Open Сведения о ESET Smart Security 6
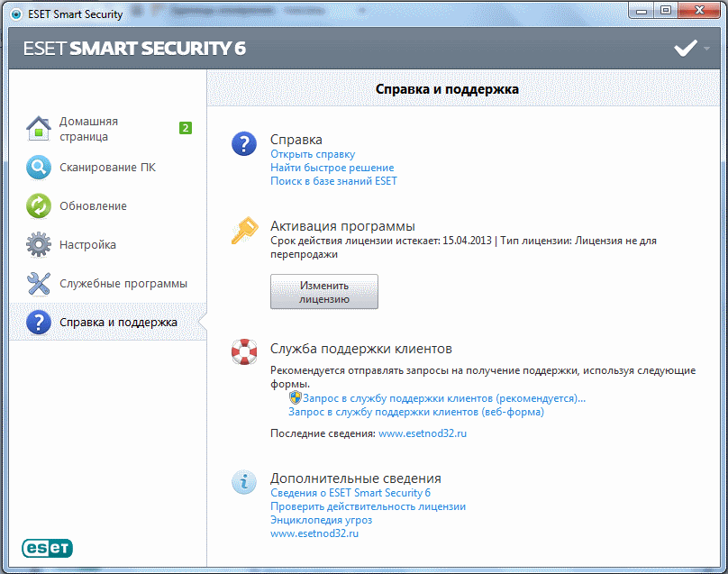This screenshot has width=728, height=574. click(x=350, y=493)
